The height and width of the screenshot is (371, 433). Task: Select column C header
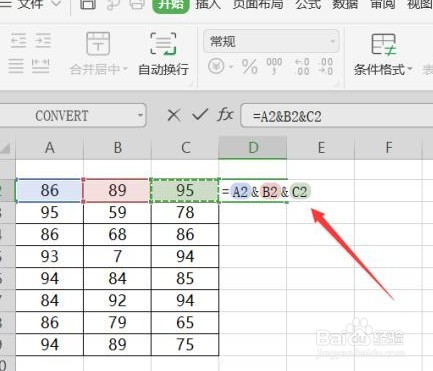185,148
